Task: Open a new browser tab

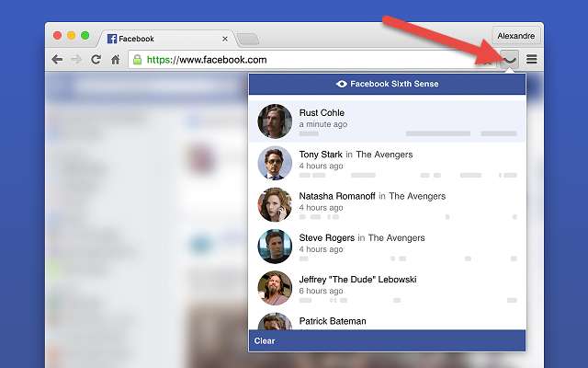Action: [248, 39]
